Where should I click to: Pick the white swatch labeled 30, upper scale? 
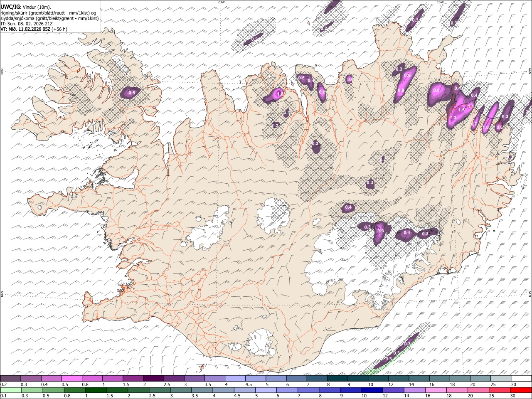pyautogui.click(x=522, y=378)
